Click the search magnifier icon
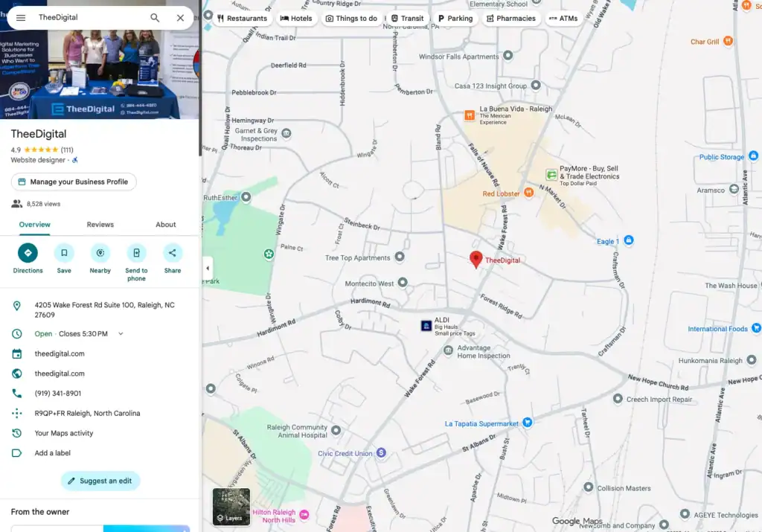This screenshot has height=532, width=762. pos(155,16)
